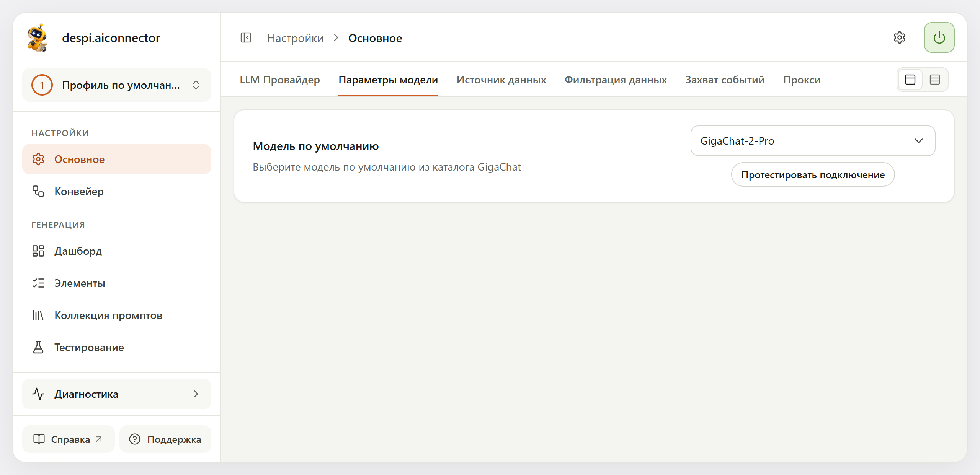Click the profile number 1 badge
This screenshot has width=980, height=475.
click(x=42, y=85)
